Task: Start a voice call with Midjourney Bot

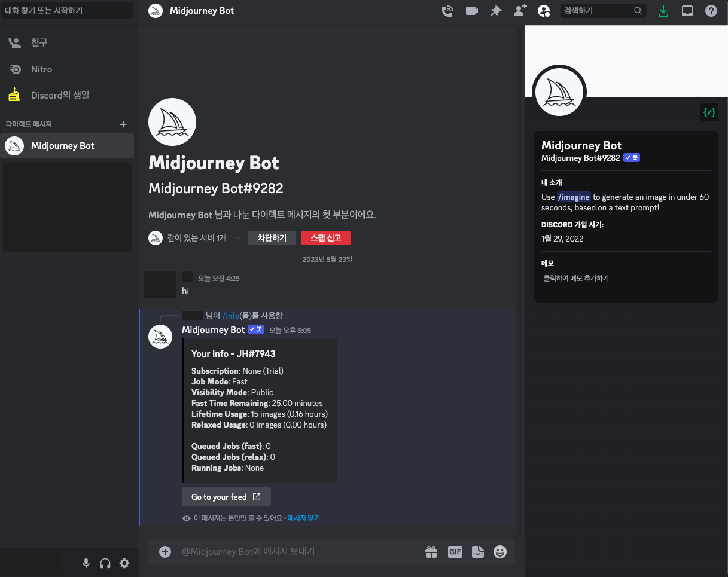Action: click(x=447, y=11)
